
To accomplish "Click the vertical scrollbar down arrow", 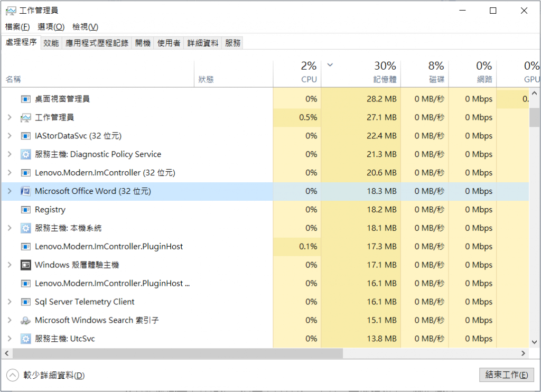I will (x=535, y=342).
